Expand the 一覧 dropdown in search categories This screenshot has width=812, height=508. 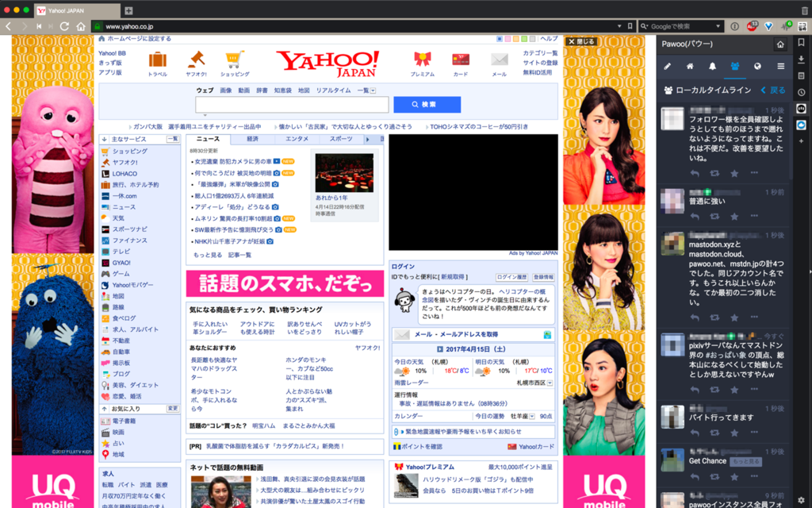tap(373, 90)
